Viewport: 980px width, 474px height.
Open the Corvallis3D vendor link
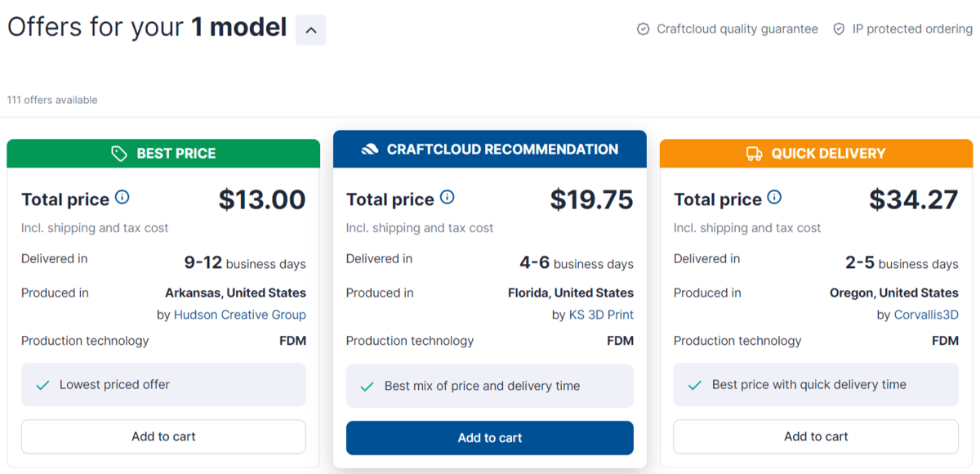coord(926,315)
